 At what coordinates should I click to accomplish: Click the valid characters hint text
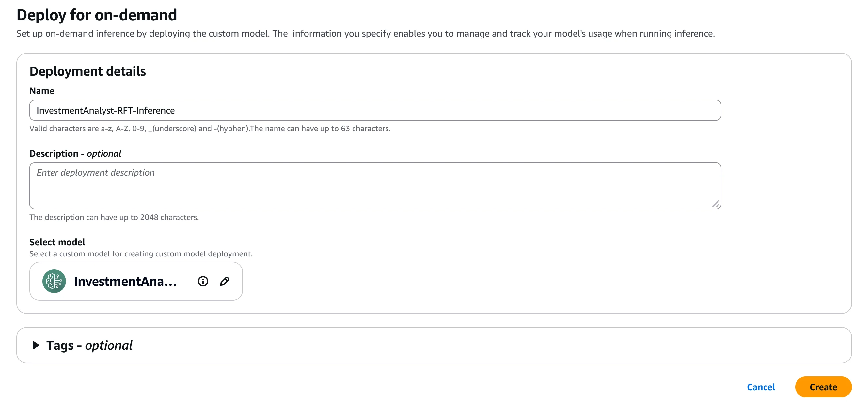point(210,129)
